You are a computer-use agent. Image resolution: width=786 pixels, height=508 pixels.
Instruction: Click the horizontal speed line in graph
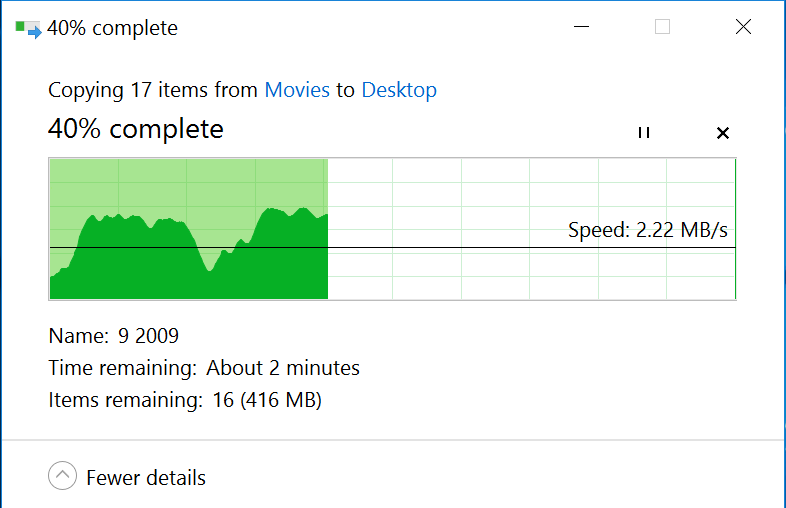(x=392, y=248)
